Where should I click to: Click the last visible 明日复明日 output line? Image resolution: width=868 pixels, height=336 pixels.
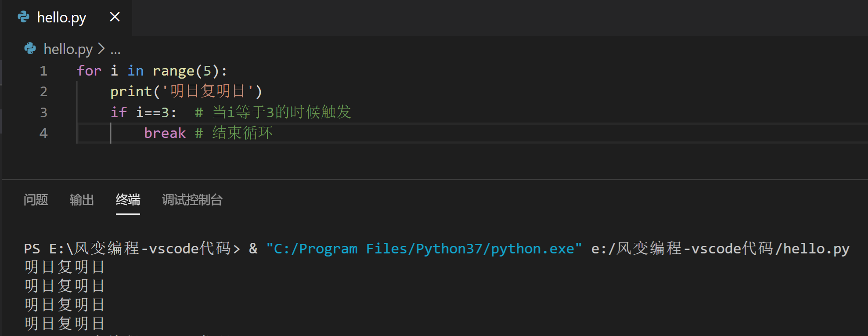tap(65, 324)
